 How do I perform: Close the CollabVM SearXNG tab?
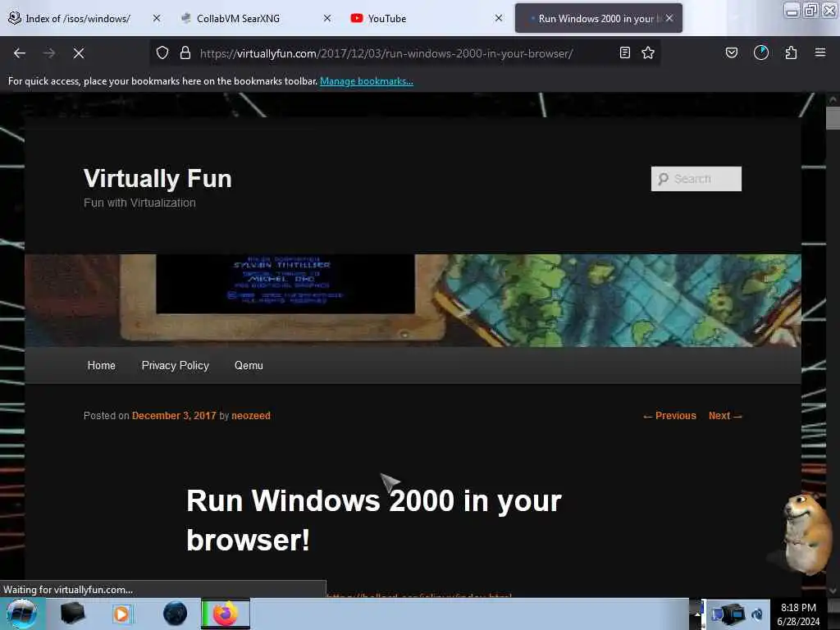(x=327, y=18)
